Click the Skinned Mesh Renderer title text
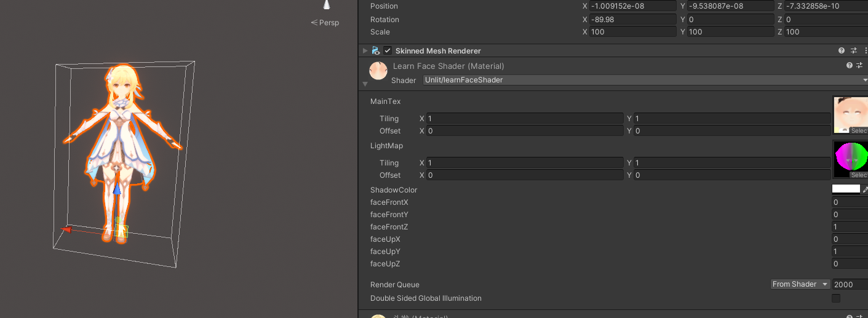 click(x=438, y=51)
